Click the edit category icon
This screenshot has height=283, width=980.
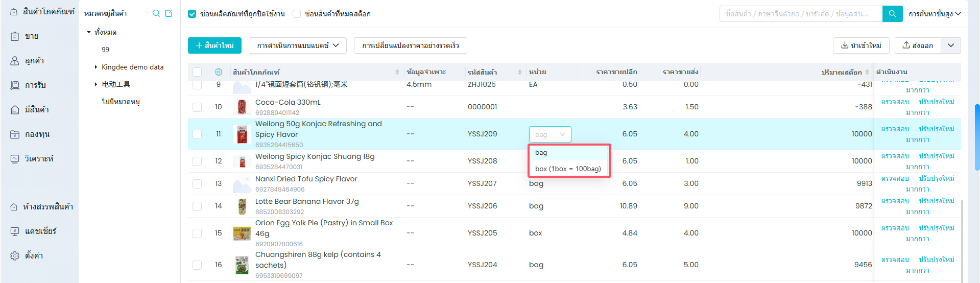coord(169,13)
